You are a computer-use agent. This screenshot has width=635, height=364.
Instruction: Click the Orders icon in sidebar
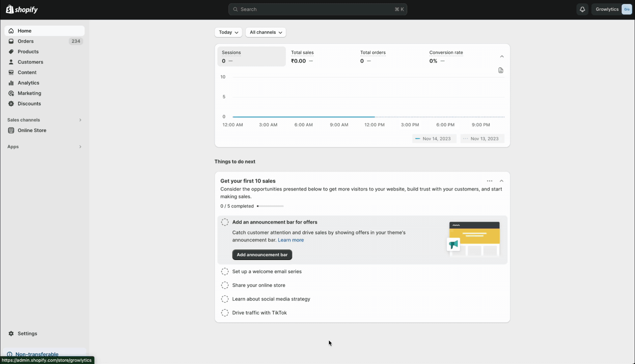(x=11, y=41)
